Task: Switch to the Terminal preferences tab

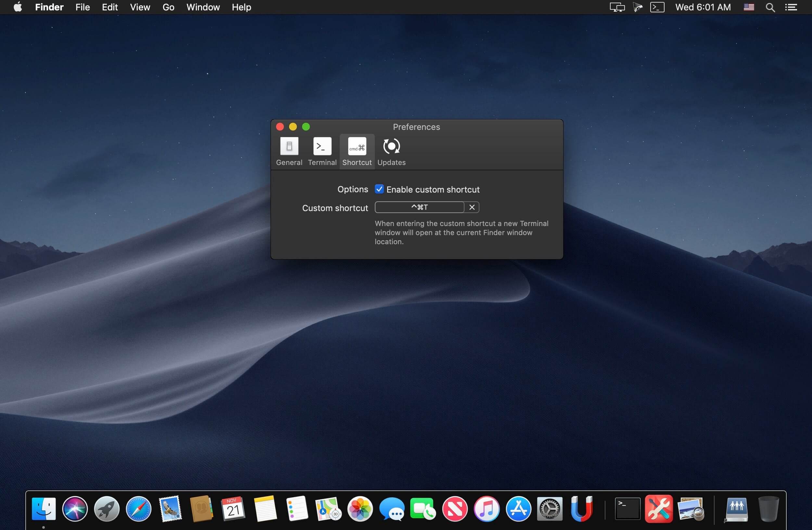Action: coord(322,151)
